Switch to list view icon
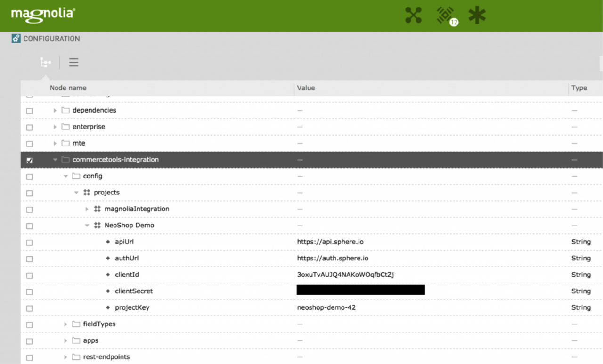The height and width of the screenshot is (364, 603). [x=73, y=62]
